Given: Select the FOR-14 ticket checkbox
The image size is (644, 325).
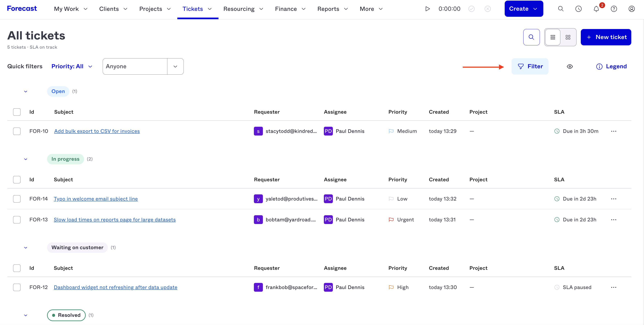Looking at the screenshot, I should coord(17,199).
